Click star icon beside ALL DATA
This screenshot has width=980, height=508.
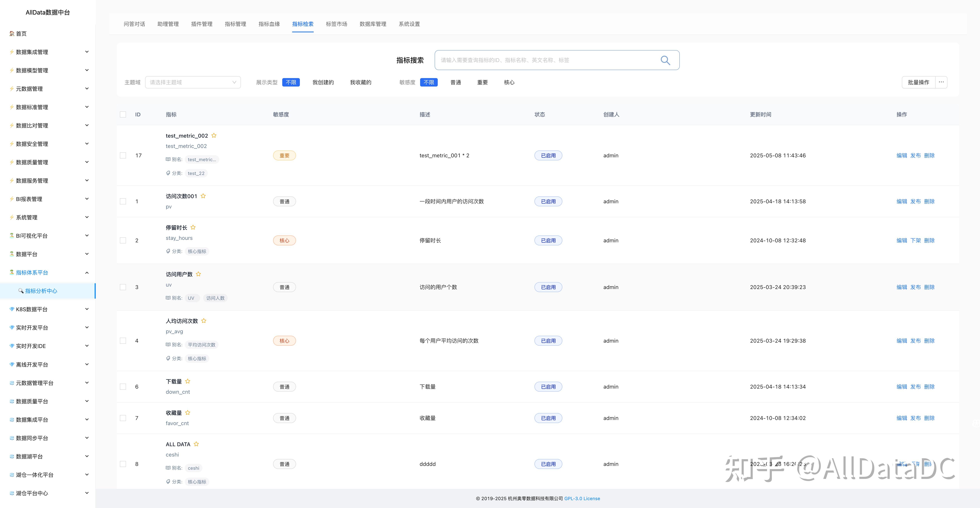[196, 444]
